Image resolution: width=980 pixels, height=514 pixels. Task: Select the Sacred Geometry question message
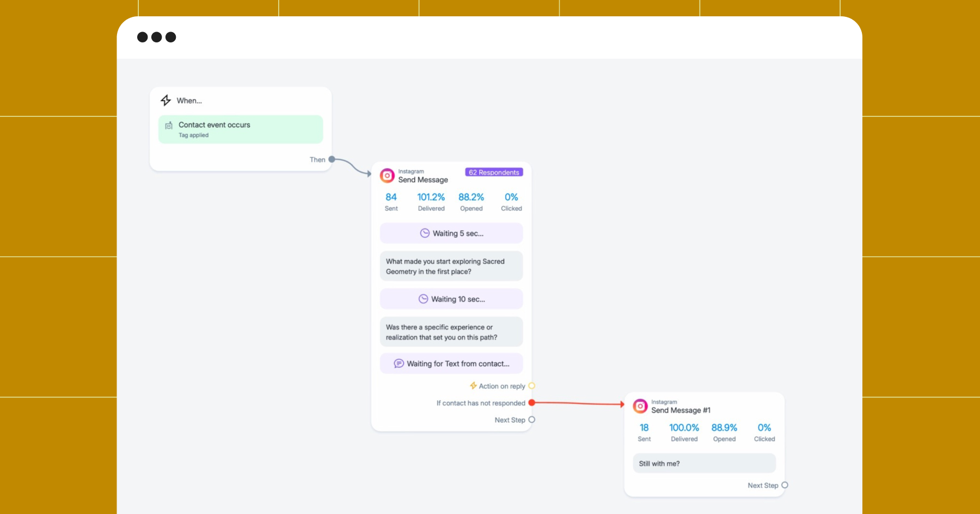coord(451,266)
